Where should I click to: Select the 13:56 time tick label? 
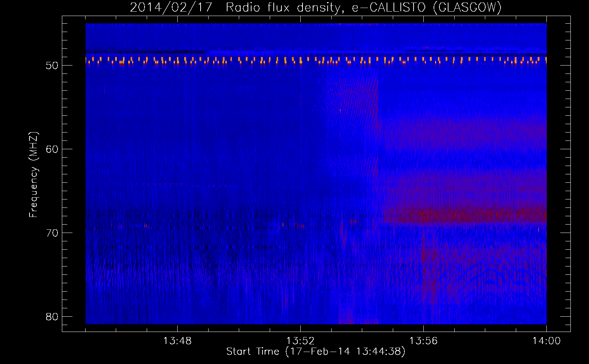(x=423, y=341)
